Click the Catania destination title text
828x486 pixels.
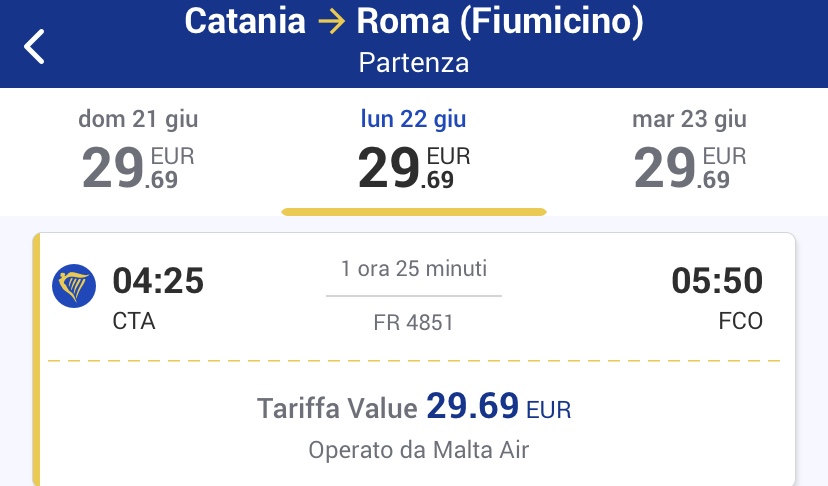click(245, 21)
